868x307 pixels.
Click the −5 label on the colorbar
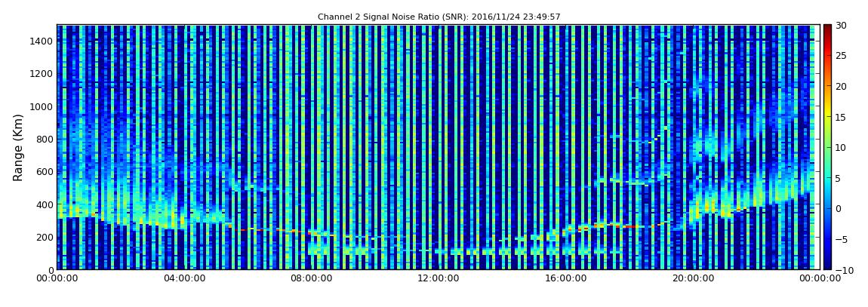pos(841,239)
